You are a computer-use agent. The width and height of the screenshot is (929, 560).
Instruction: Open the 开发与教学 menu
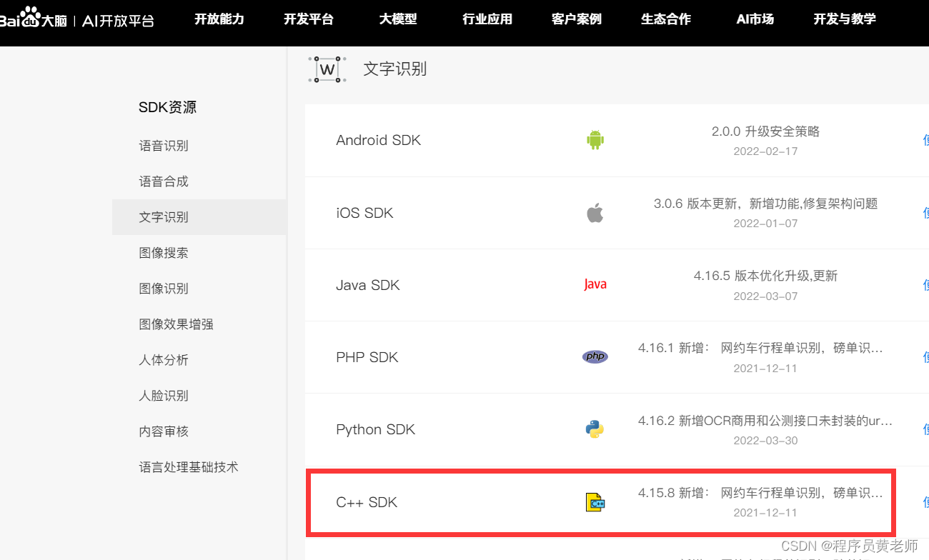click(x=845, y=19)
